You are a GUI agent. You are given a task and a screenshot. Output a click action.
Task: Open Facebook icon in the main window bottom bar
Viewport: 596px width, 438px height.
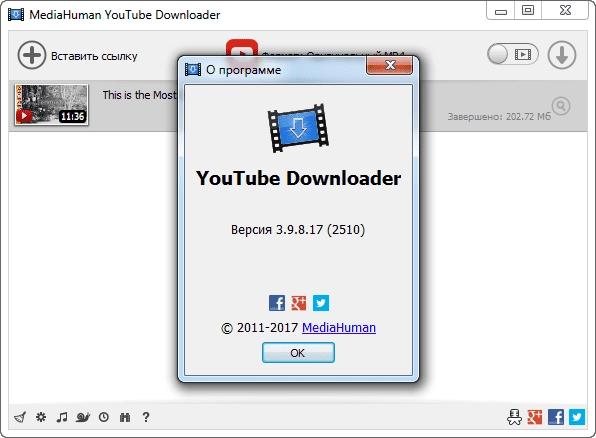556,417
